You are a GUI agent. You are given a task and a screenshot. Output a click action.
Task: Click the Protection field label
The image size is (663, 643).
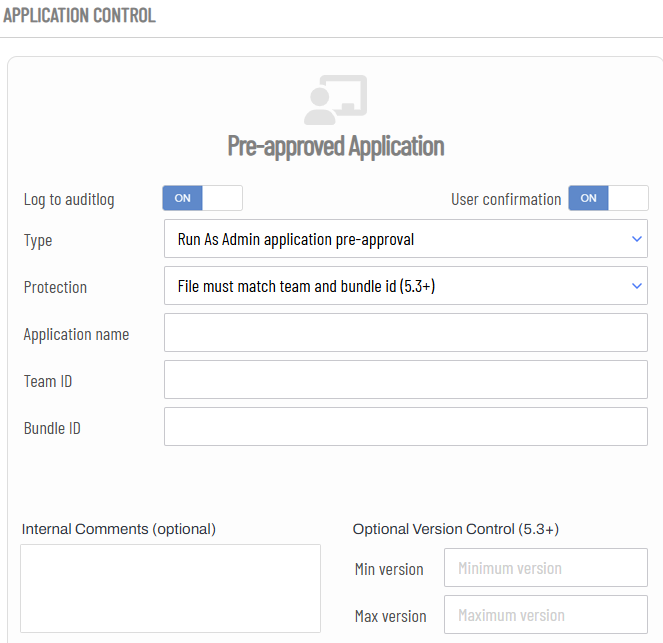click(x=55, y=287)
